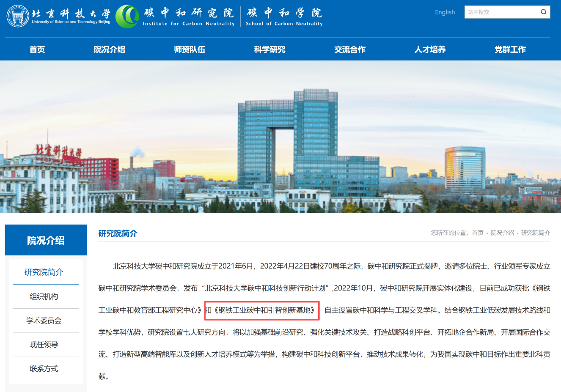Open the 首页 navigation menu item
The image size is (561, 392).
coord(37,49)
